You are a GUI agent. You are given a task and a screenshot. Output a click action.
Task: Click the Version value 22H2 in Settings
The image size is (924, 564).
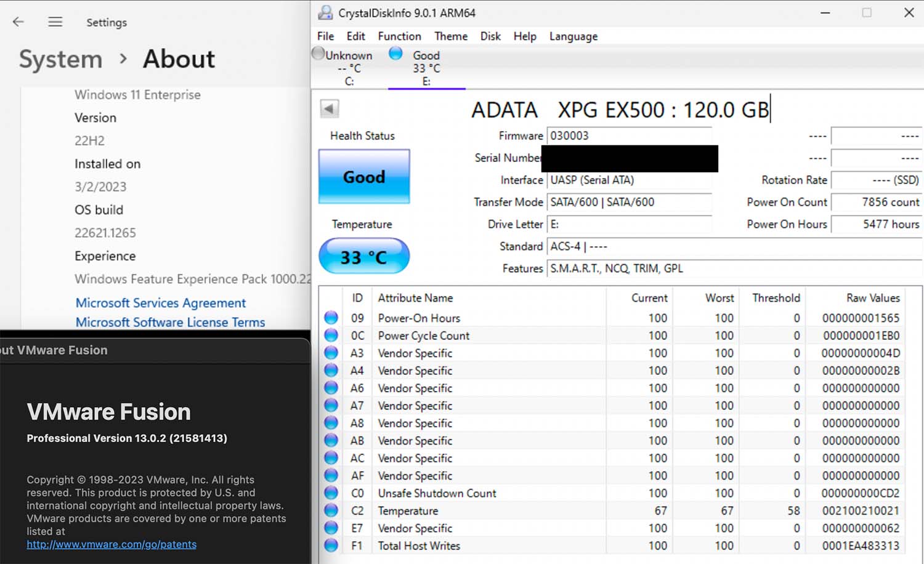(89, 140)
